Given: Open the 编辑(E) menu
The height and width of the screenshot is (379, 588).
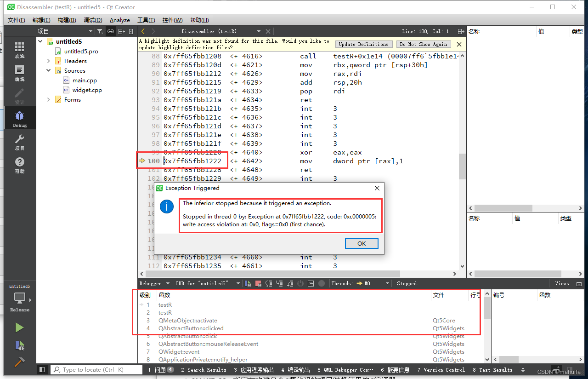Looking at the screenshot, I should pos(41,20).
